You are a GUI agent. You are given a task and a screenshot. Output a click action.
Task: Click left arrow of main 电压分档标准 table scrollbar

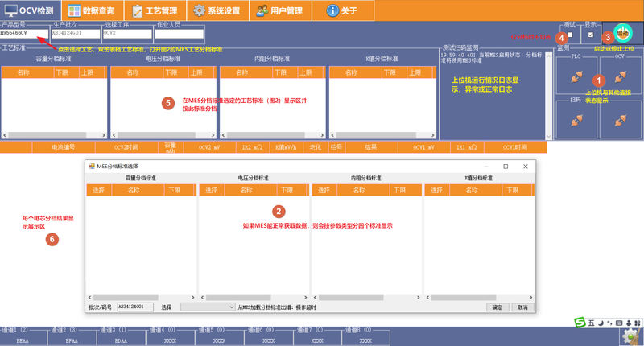tap(114, 135)
